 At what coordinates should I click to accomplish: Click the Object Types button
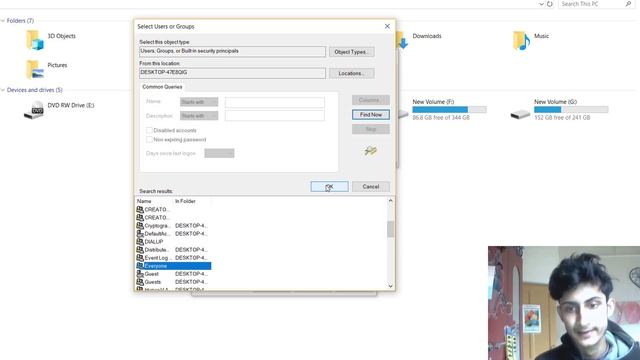(351, 52)
